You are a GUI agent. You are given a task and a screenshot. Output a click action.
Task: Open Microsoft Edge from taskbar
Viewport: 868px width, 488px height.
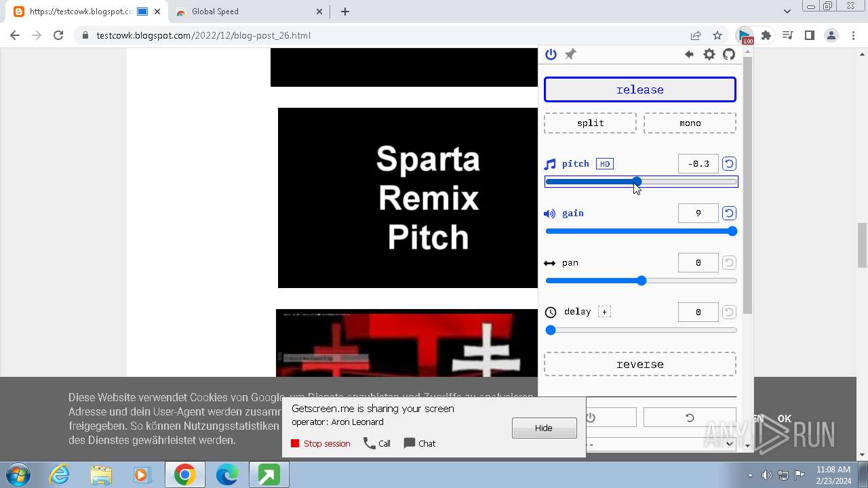click(x=227, y=475)
